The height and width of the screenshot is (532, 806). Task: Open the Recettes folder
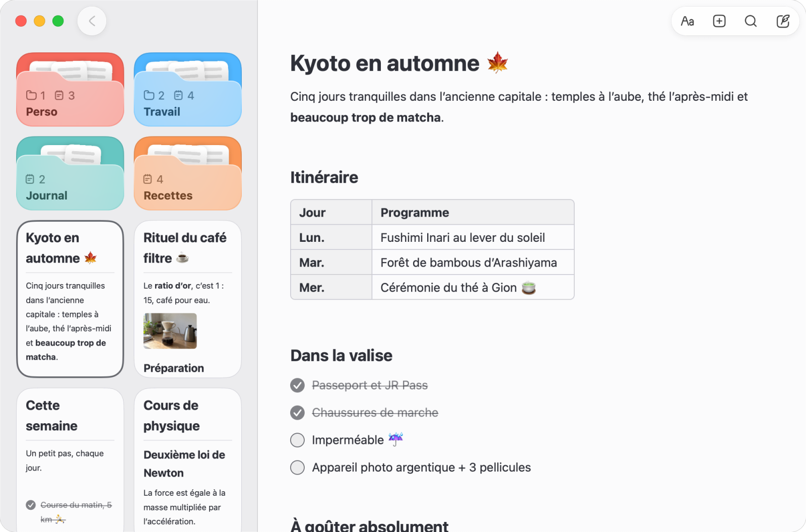point(188,173)
